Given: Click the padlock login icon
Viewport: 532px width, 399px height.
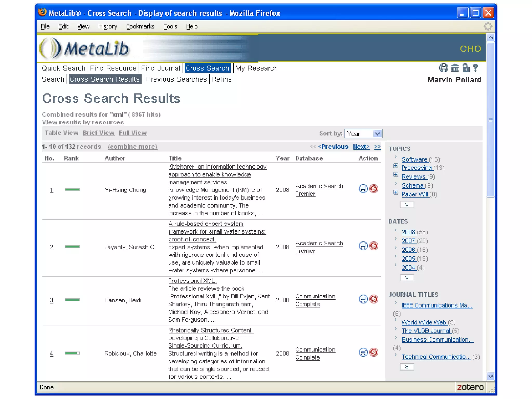Looking at the screenshot, I should tap(466, 68).
